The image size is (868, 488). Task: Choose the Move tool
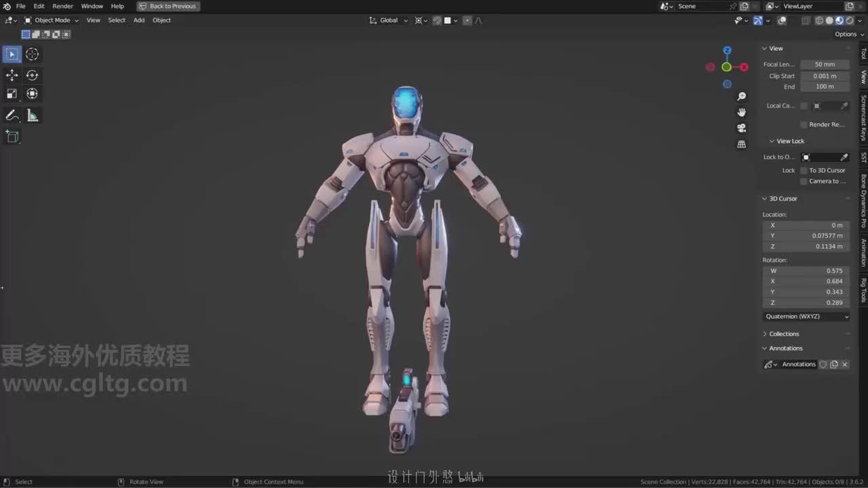[12, 75]
